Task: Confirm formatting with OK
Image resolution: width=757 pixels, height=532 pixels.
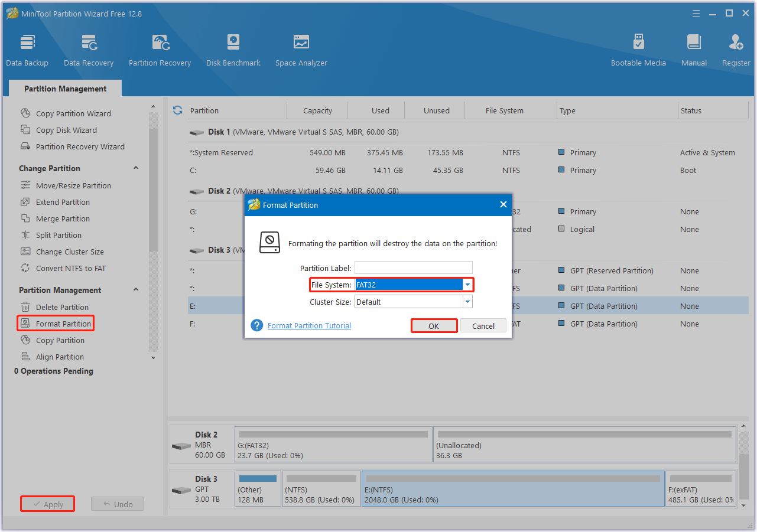Action: pos(434,326)
